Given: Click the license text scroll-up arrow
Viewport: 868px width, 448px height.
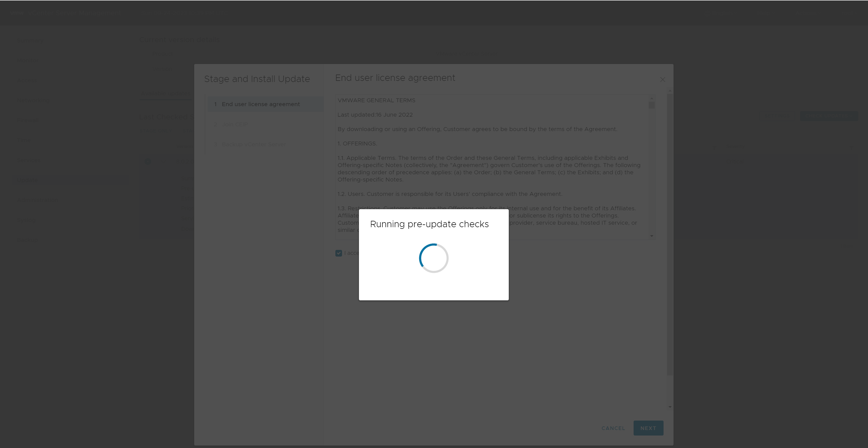Looking at the screenshot, I should (x=651, y=98).
